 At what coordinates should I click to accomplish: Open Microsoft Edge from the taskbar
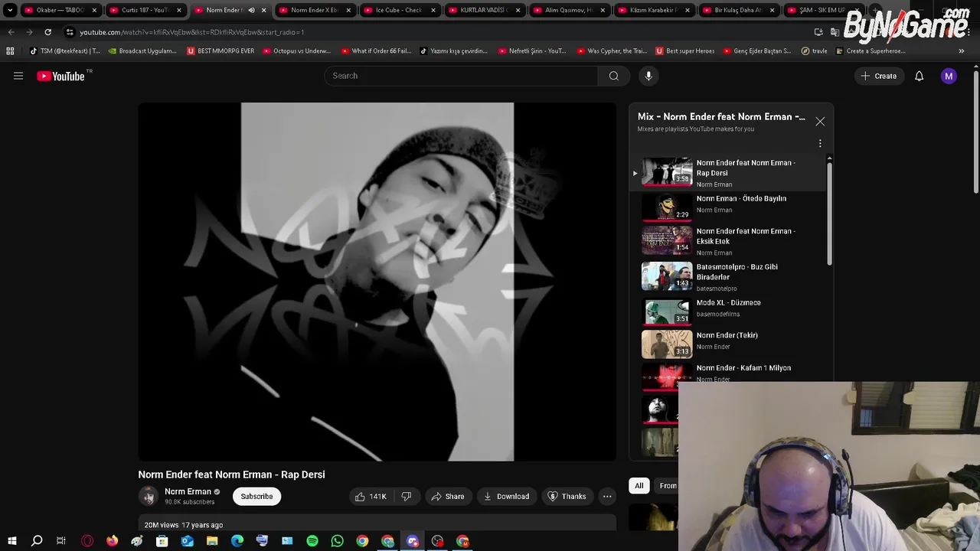237,541
